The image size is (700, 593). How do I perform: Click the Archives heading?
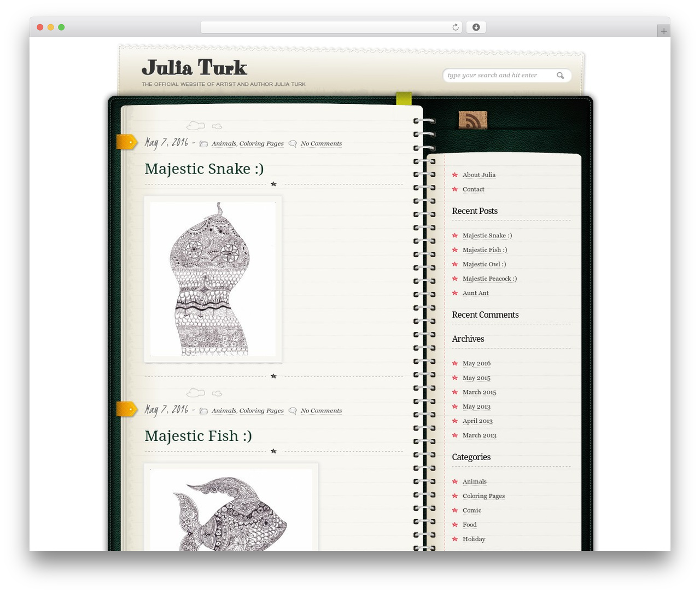468,339
